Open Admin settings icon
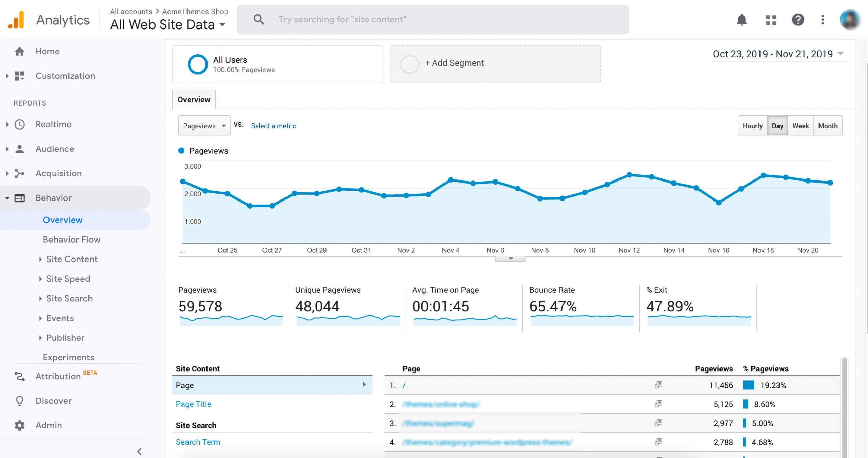Image resolution: width=868 pixels, height=458 pixels. pyautogui.click(x=19, y=425)
